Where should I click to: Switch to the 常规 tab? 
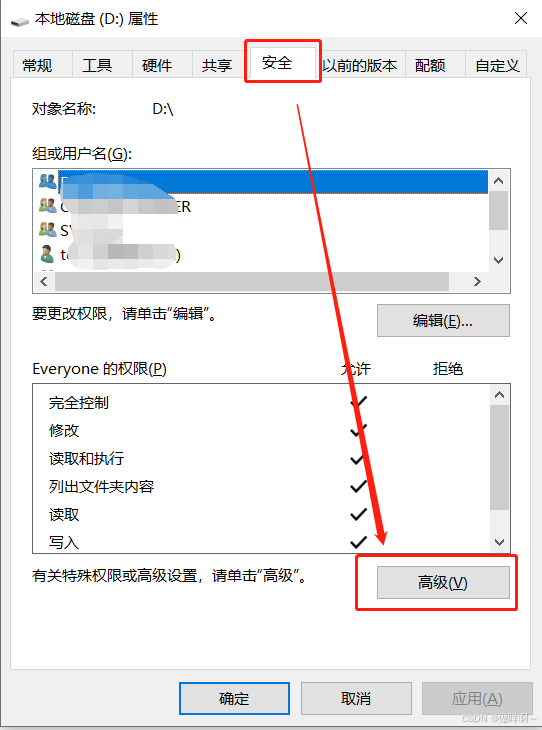pos(37,65)
